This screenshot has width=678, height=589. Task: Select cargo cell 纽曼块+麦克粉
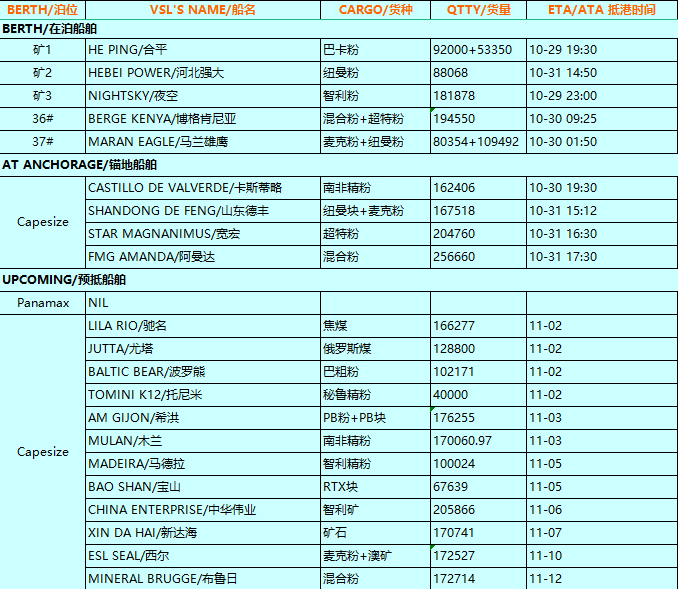[x=375, y=211]
